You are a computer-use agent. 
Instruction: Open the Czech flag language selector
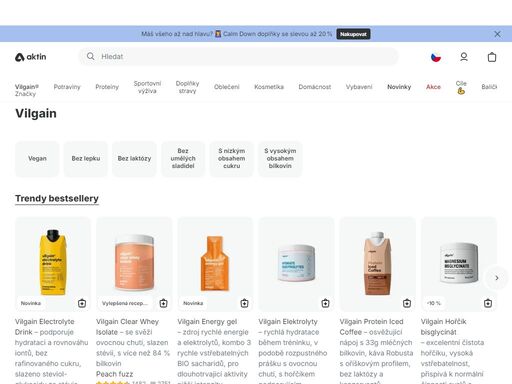pos(436,57)
